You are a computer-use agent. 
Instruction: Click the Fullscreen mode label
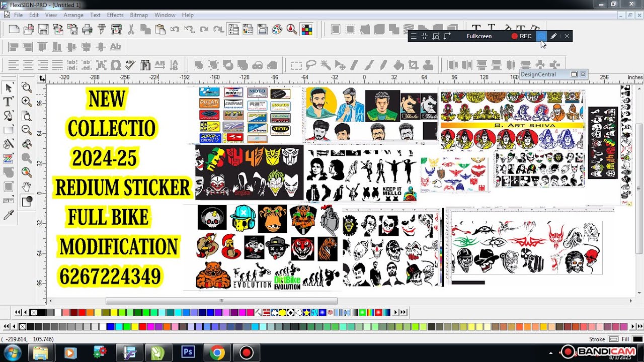coord(479,36)
